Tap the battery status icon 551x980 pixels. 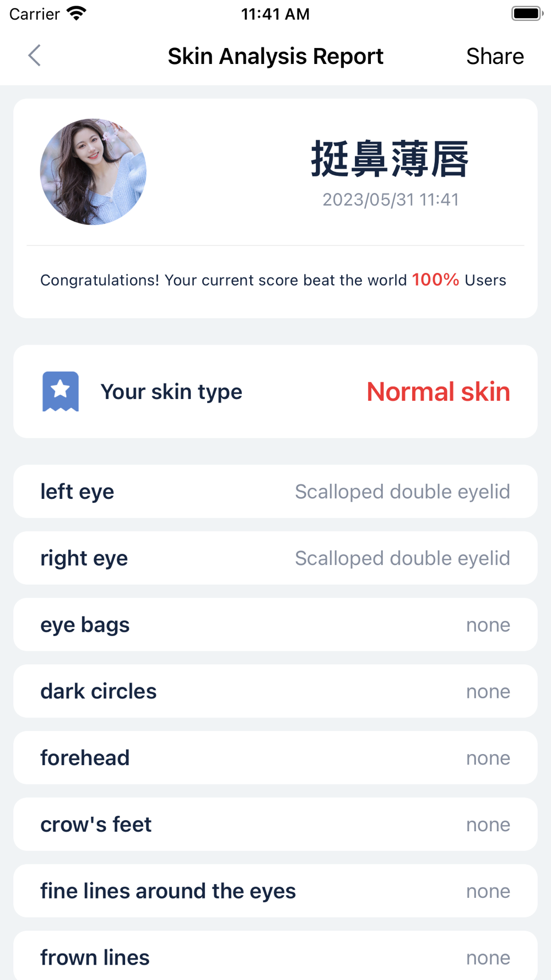[x=527, y=13]
